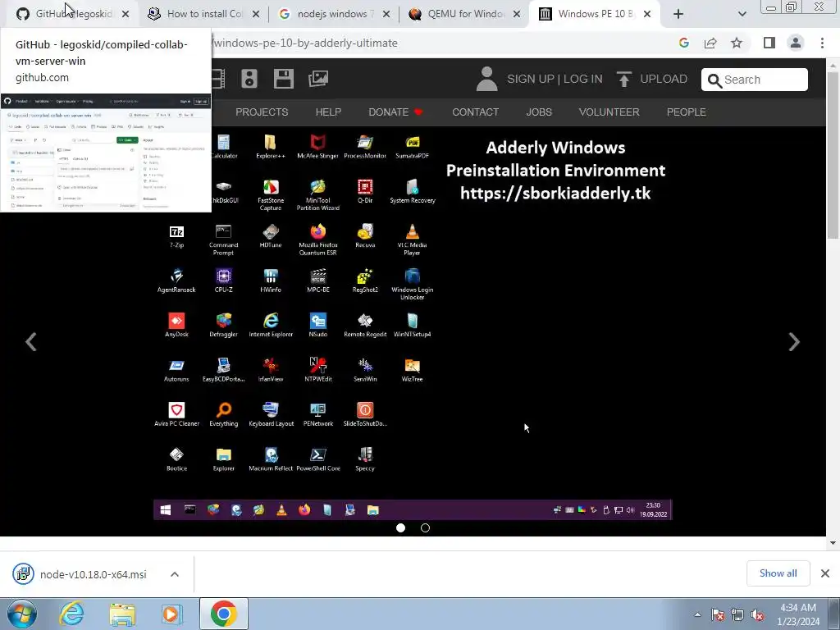
Task: Click the LOG IN link
Action: point(583,79)
